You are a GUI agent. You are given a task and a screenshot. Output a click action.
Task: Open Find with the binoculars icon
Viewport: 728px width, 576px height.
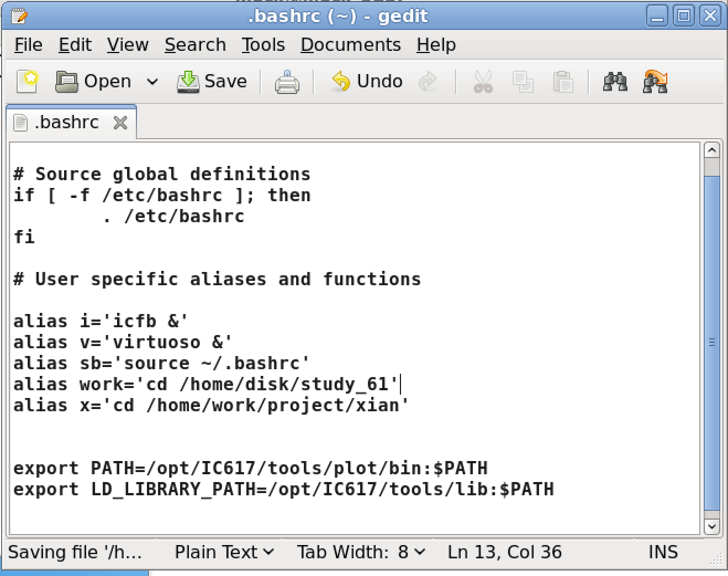pos(615,82)
